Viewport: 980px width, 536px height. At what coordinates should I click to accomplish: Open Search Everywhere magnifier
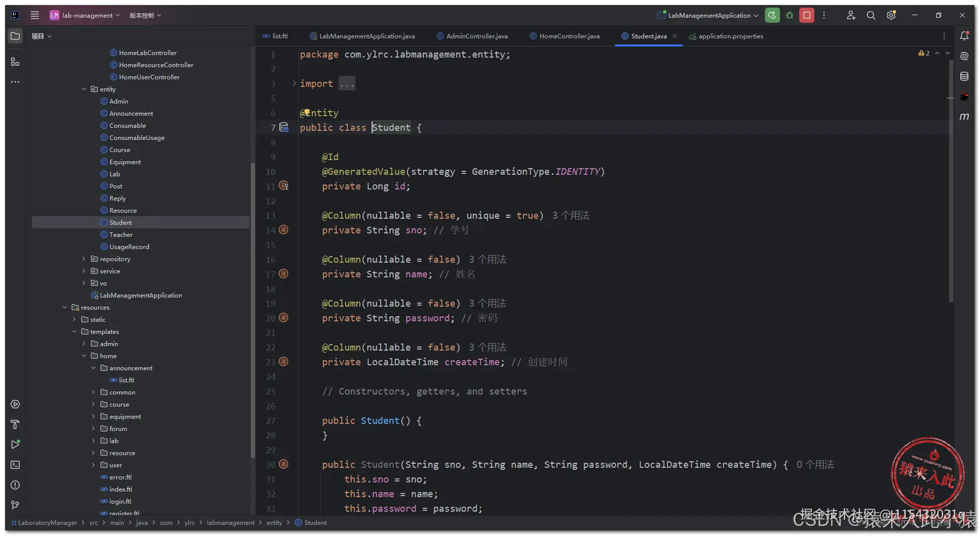[871, 15]
